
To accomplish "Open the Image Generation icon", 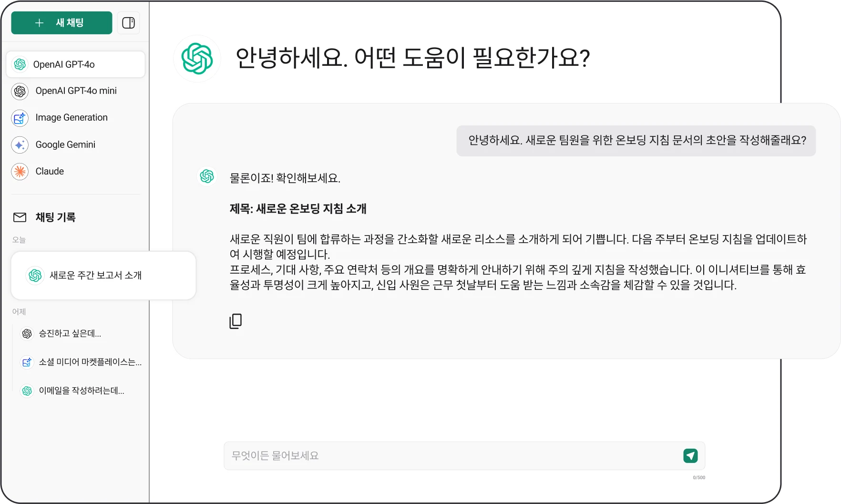I will (x=20, y=118).
